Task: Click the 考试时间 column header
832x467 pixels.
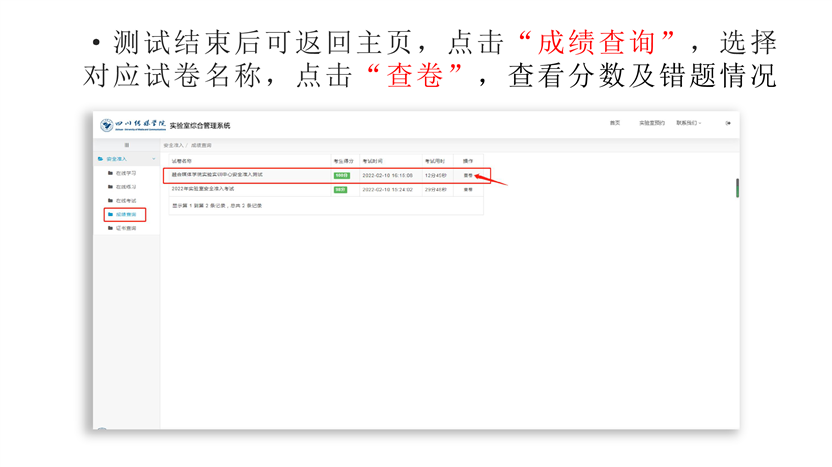Action: click(x=372, y=160)
